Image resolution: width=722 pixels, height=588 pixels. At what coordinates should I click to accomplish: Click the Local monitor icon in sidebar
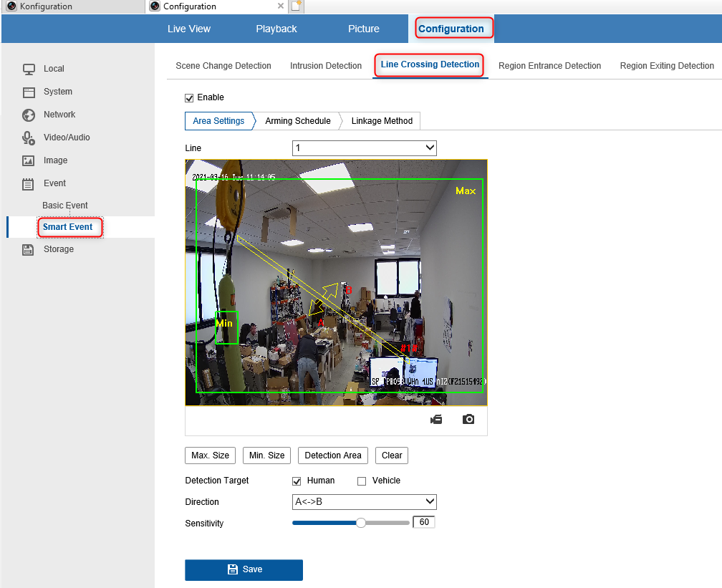click(29, 69)
